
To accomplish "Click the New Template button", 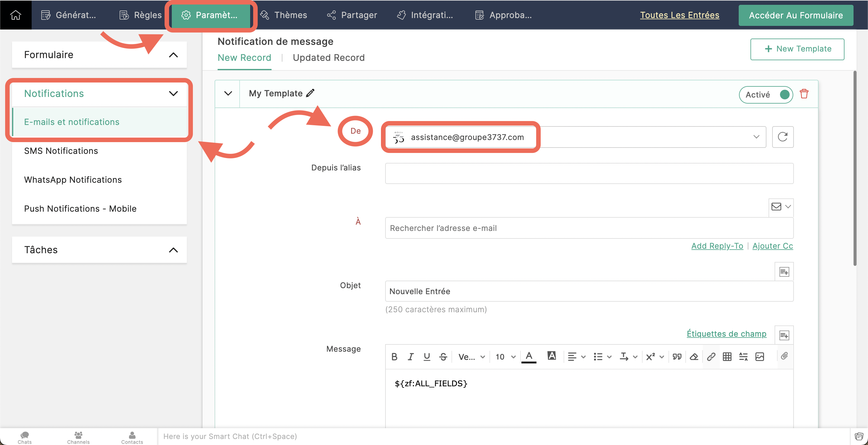I will tap(797, 49).
